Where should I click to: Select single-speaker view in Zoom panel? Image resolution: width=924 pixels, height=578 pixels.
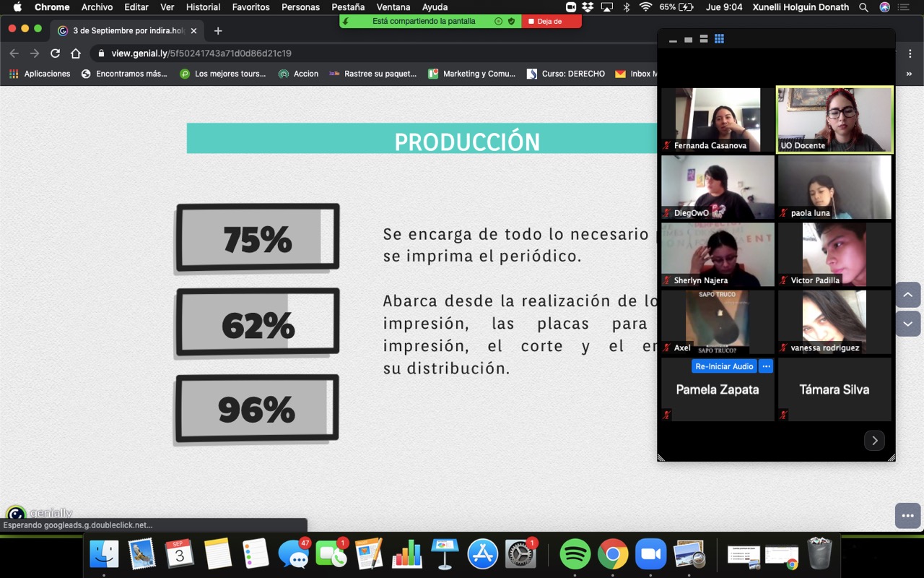click(x=688, y=39)
